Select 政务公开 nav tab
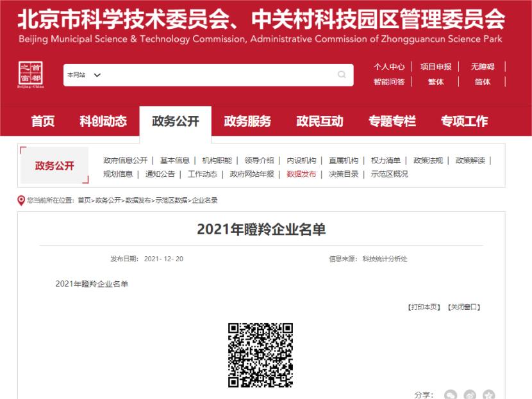Screen dimensions: 532x399 coord(176,121)
